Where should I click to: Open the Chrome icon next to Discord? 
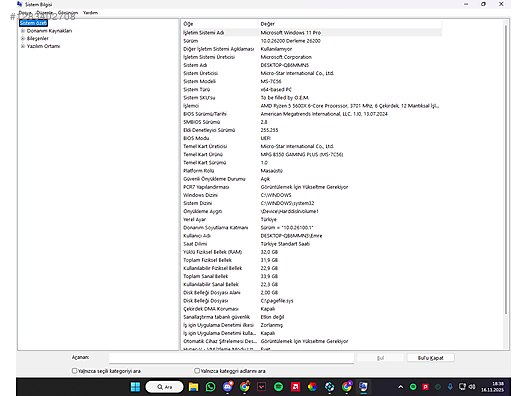click(244, 387)
